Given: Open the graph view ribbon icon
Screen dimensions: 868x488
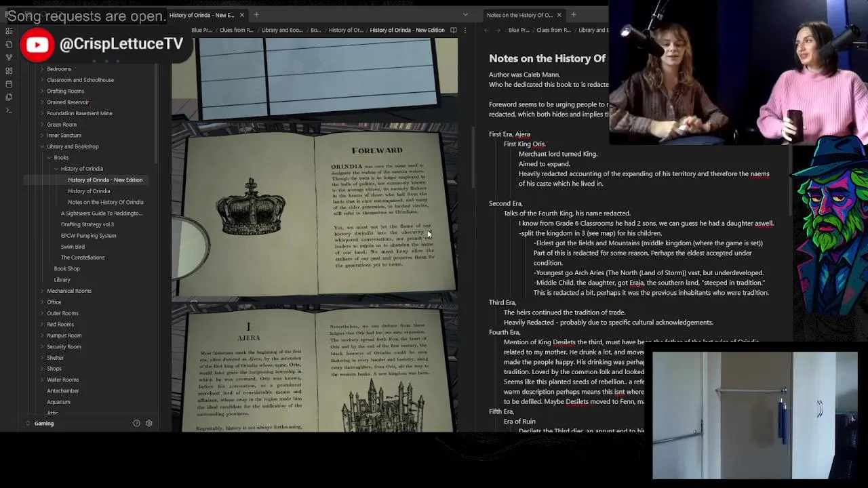Looking at the screenshot, I should [x=9, y=57].
